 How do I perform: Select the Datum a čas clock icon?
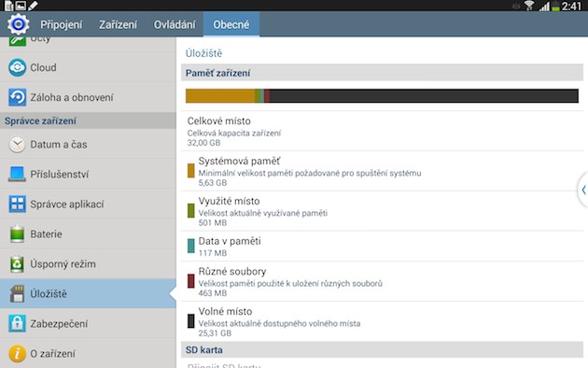coord(17,145)
